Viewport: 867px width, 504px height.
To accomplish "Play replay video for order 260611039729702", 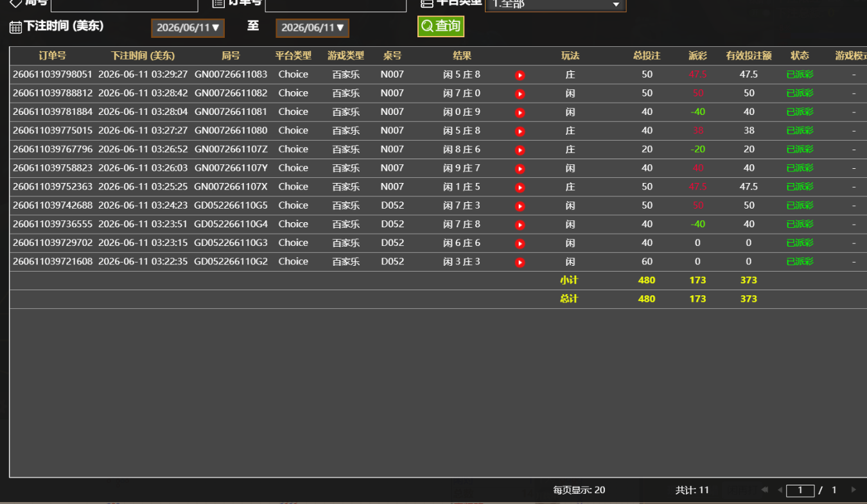I will [x=520, y=243].
